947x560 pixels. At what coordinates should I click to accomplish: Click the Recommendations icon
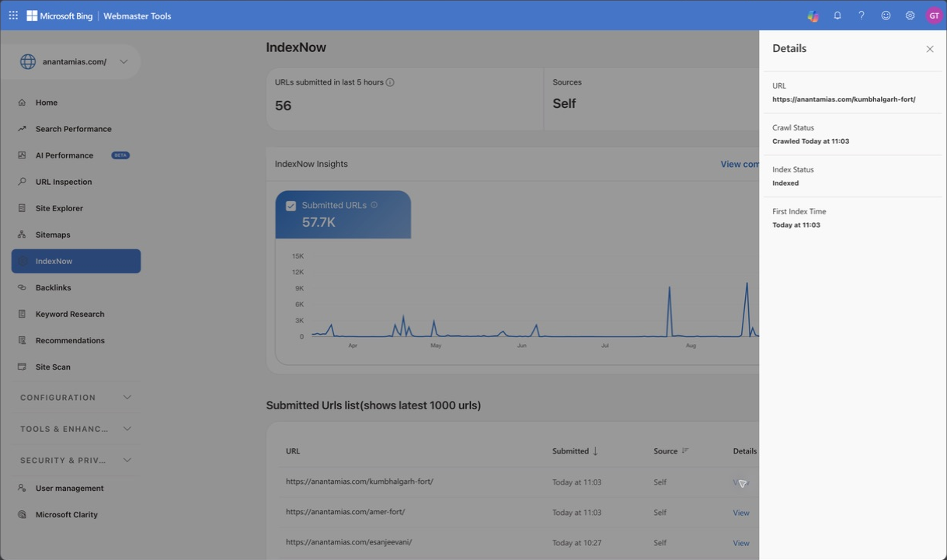click(22, 340)
